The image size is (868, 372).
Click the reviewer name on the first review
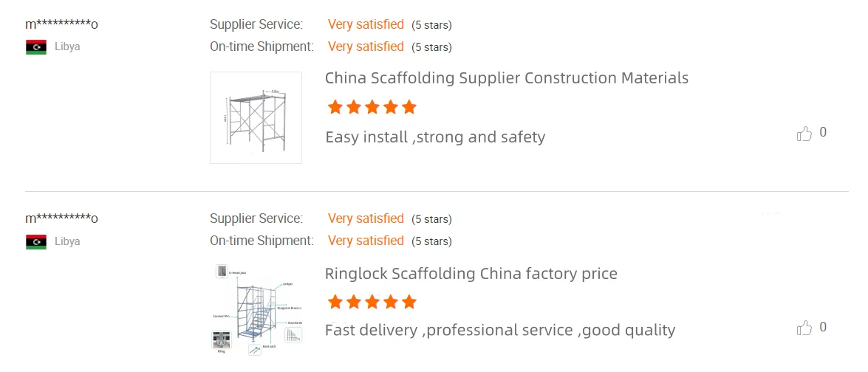point(61,24)
